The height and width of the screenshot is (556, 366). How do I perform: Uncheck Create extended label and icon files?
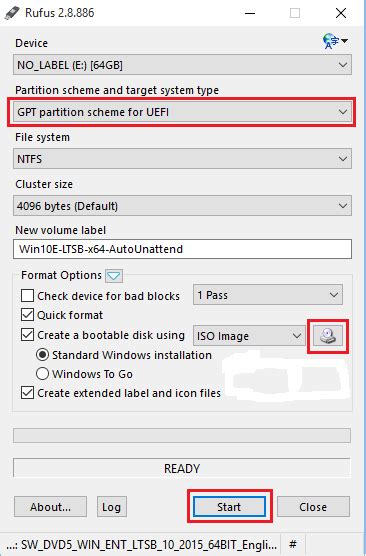[28, 393]
